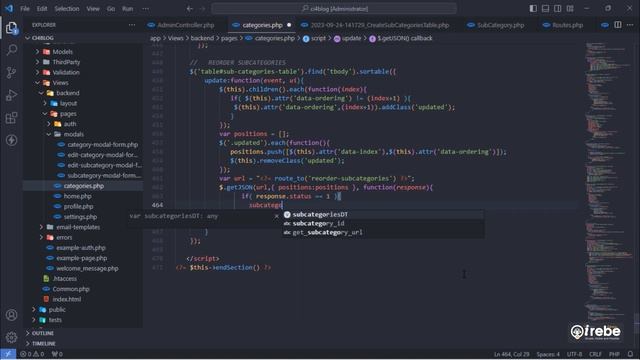Open the Extensions view icon
Image resolution: width=640 pixels, height=360 pixels.
coord(11,118)
